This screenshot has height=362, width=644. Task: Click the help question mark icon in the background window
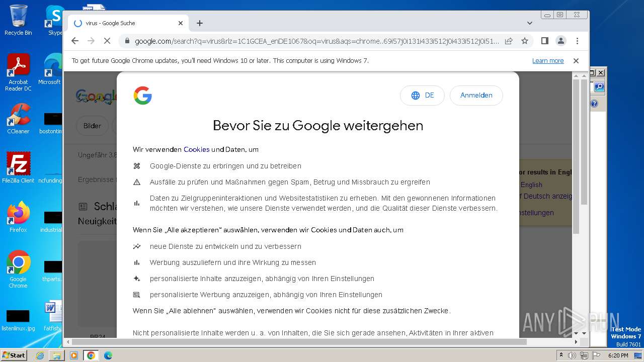coord(594,104)
